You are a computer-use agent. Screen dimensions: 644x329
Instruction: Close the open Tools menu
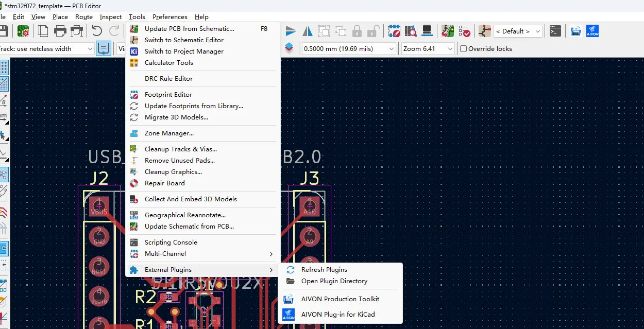click(x=137, y=16)
